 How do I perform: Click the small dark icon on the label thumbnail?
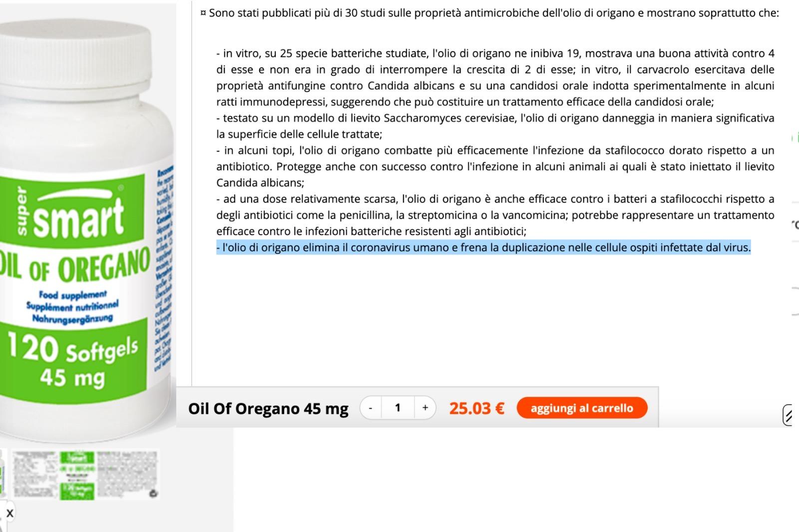154,494
